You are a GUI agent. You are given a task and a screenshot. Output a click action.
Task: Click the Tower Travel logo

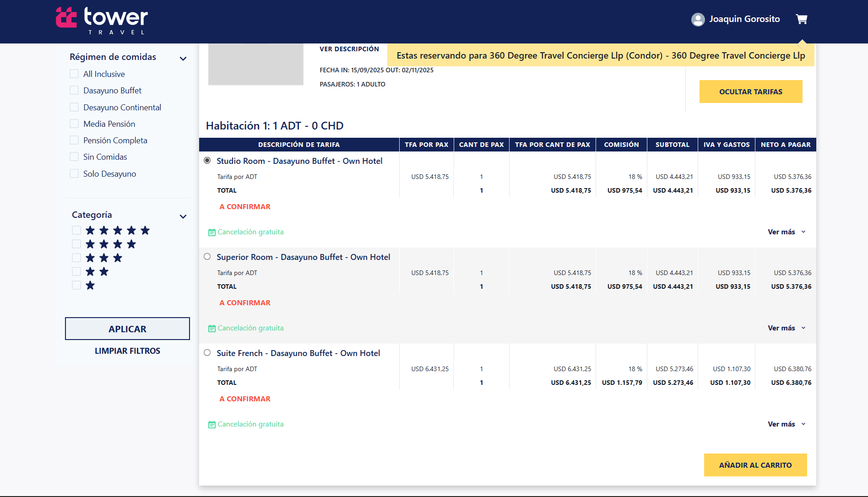coord(102,21)
